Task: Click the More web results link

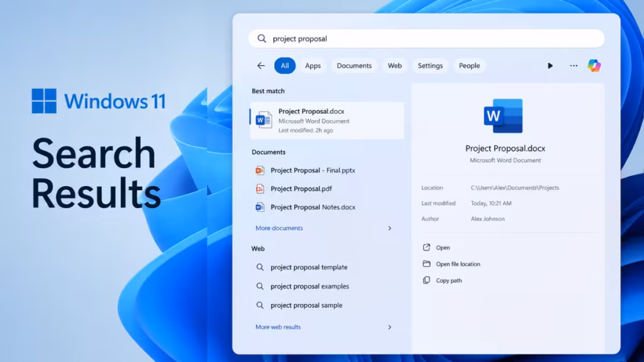Action: (x=278, y=327)
